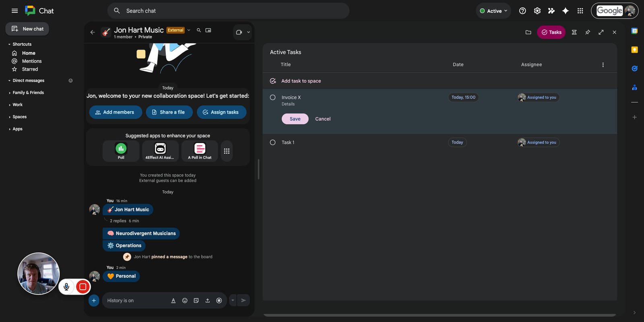The width and height of the screenshot is (644, 322).
Task: Open Google Calendar side panel icon
Action: (634, 31)
